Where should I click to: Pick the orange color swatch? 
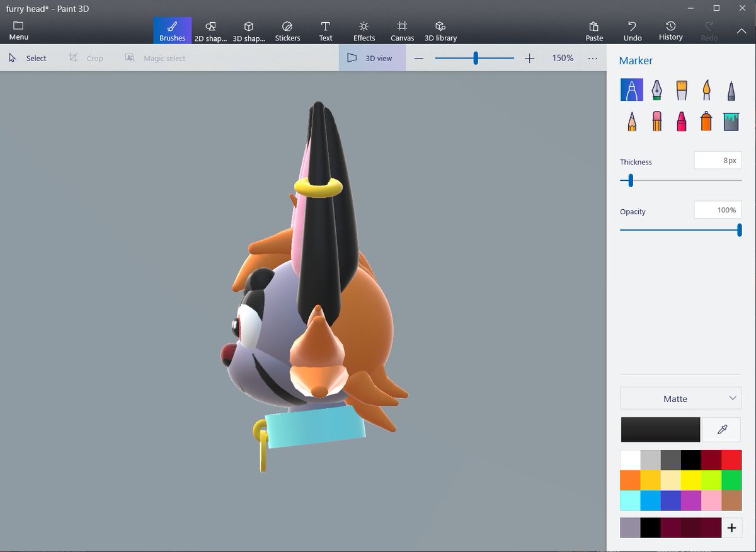tap(630, 480)
